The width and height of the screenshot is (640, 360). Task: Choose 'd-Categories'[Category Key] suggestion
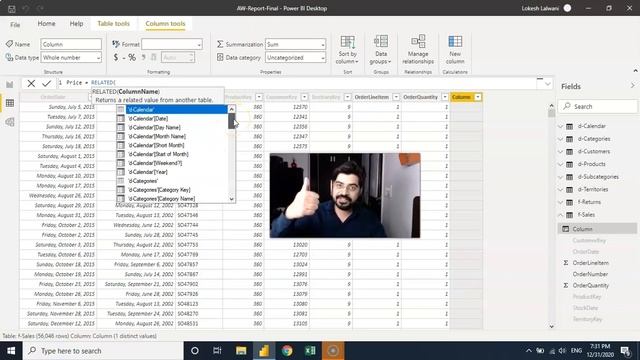(172, 190)
